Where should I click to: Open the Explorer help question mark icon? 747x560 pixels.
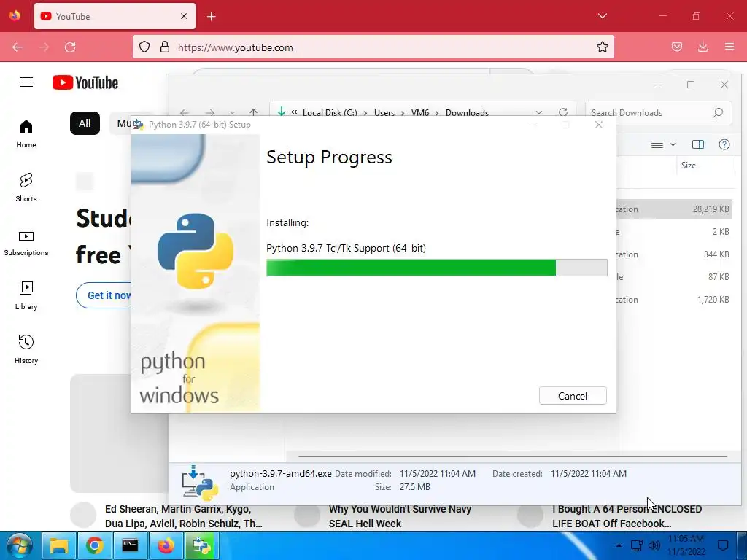tap(724, 144)
